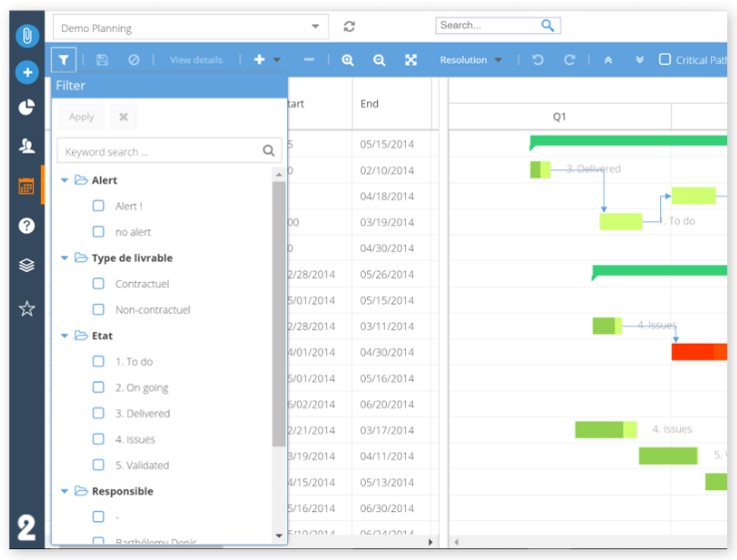This screenshot has width=737, height=560.
Task: Click the View details toolbar item
Action: point(196,60)
